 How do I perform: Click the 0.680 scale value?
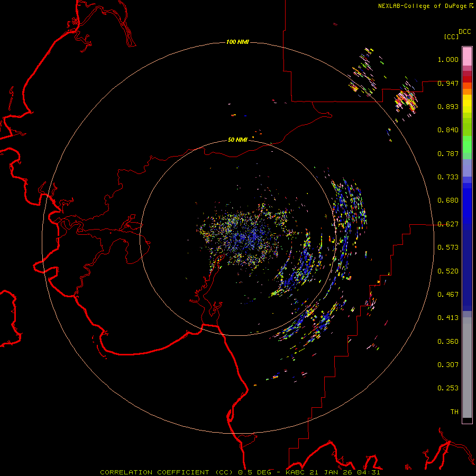[x=448, y=200]
